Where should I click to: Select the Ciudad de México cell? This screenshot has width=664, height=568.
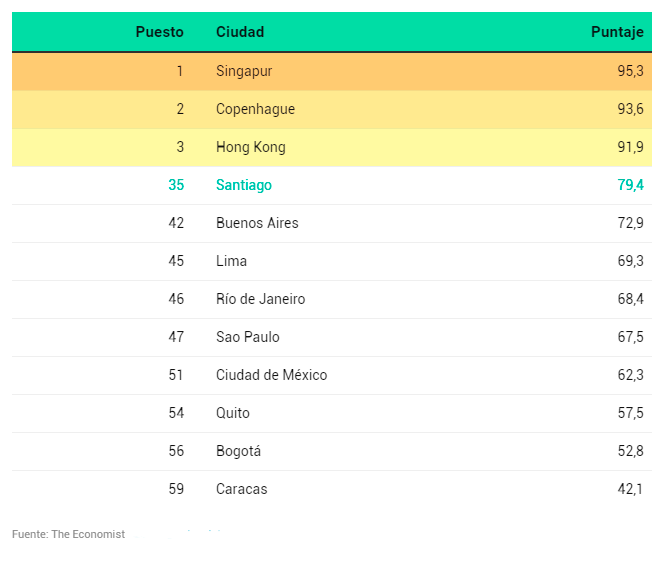[x=271, y=375]
